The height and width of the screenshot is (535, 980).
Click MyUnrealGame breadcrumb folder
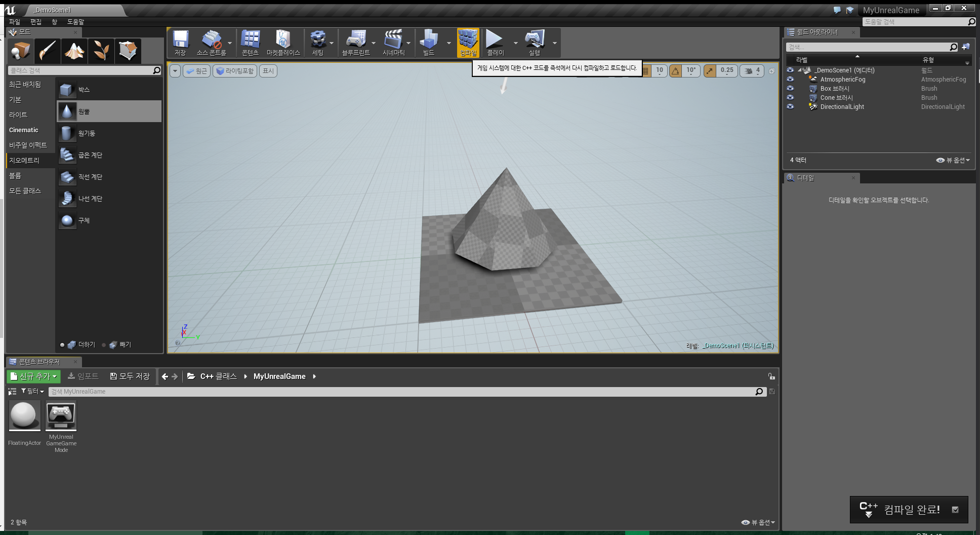tap(279, 376)
